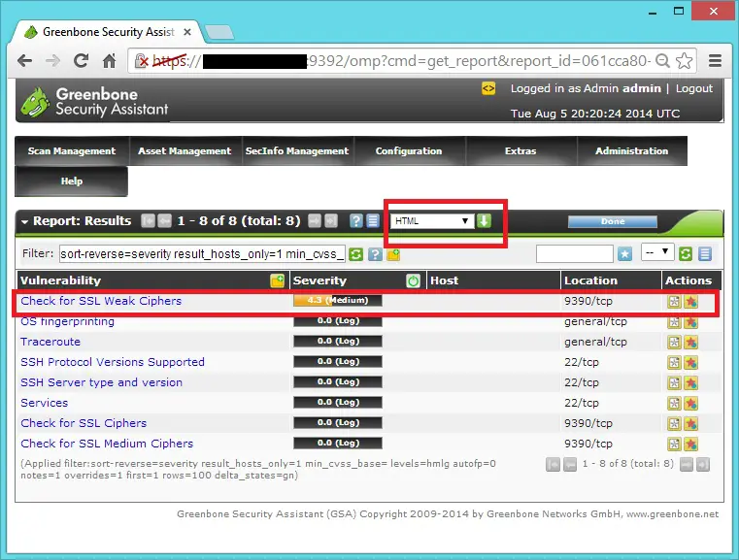The width and height of the screenshot is (739, 560).
Task: Go to next page in report header
Action: [315, 221]
